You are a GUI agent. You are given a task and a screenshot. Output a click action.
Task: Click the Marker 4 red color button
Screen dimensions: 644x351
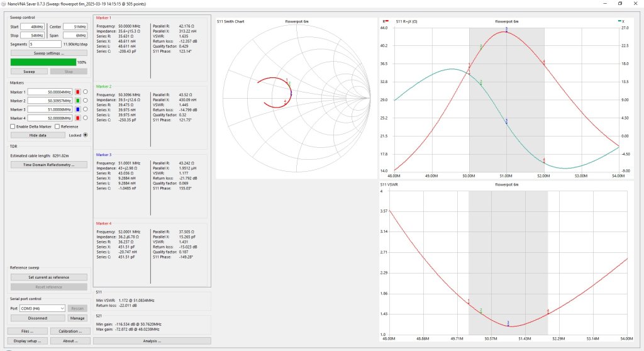click(x=77, y=118)
